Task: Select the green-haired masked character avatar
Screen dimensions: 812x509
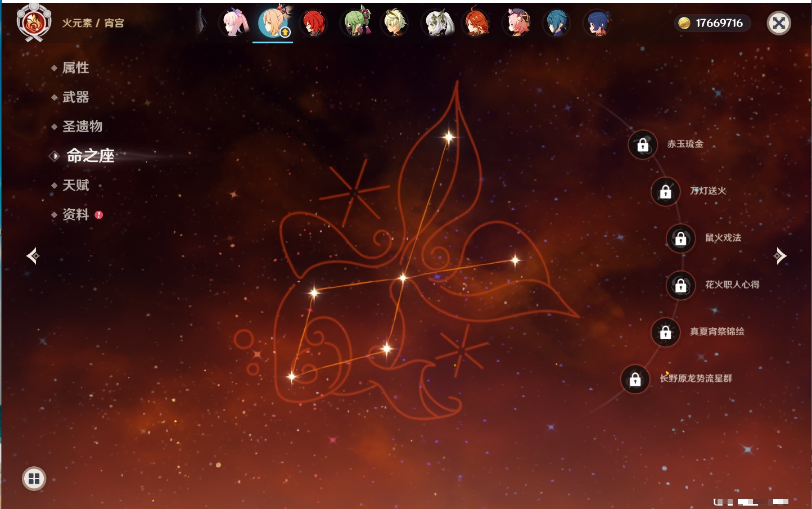Action: point(357,23)
